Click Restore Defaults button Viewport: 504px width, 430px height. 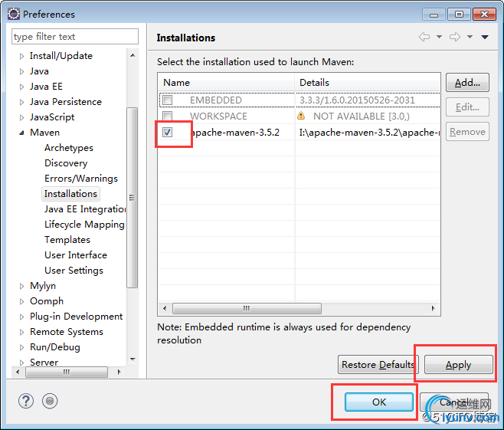(378, 365)
